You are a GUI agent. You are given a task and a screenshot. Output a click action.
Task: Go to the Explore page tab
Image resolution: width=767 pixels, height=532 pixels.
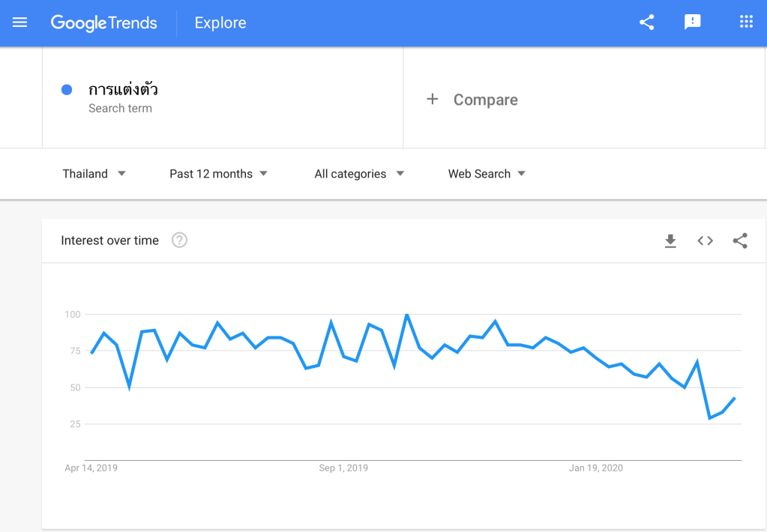click(220, 23)
